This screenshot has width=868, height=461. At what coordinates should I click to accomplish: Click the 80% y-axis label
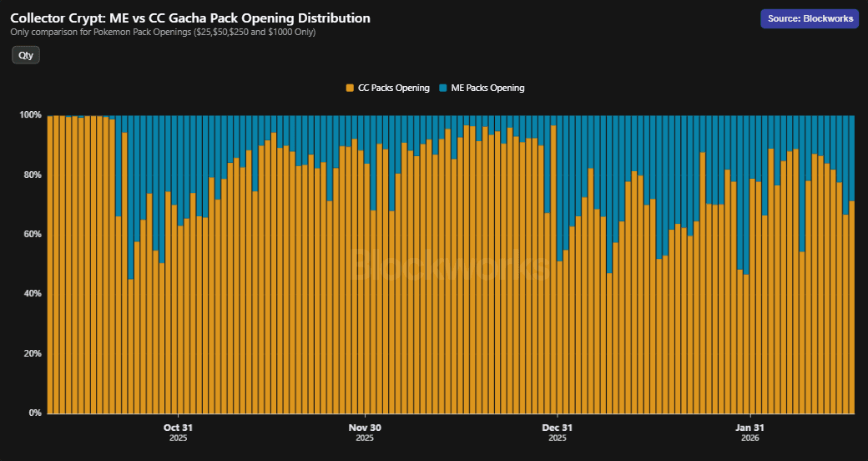pyautogui.click(x=33, y=175)
